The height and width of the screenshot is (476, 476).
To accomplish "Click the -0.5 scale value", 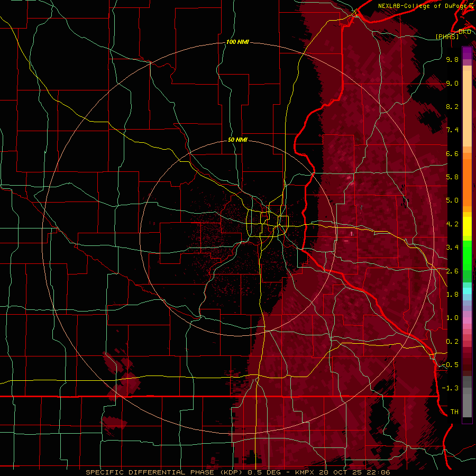I will [450, 365].
